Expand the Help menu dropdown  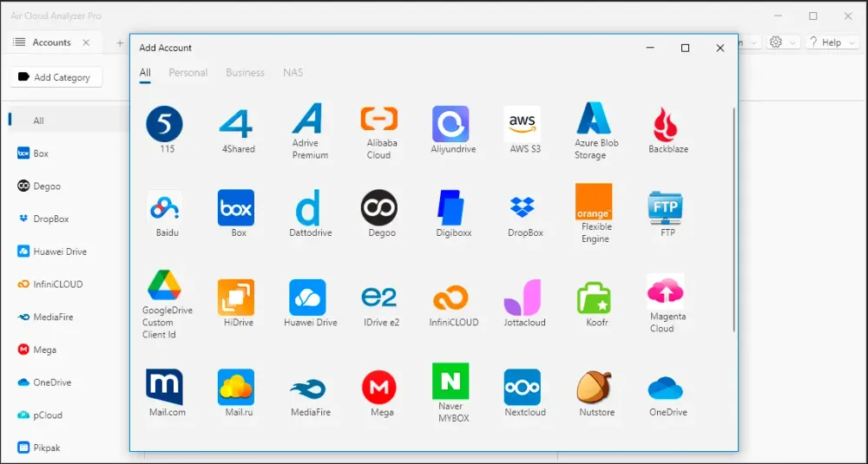[x=832, y=42]
